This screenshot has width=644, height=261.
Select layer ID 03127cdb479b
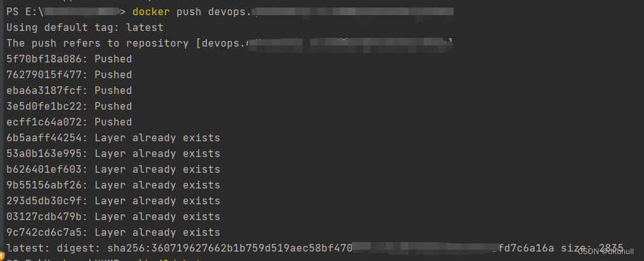tap(44, 217)
